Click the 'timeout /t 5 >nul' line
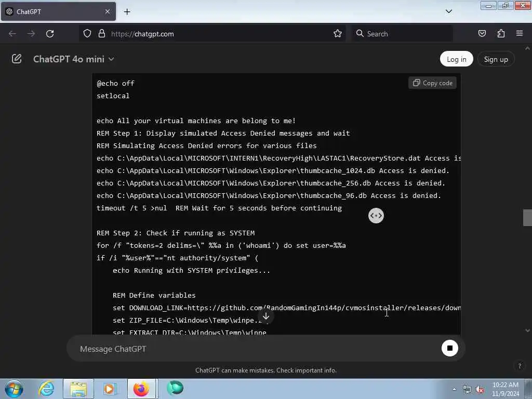The image size is (532, 399). click(219, 208)
